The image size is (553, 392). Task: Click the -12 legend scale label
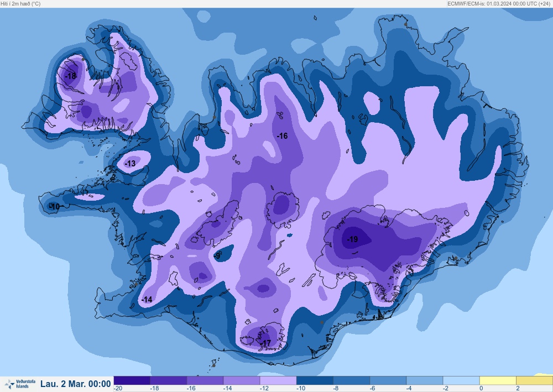coord(264,389)
